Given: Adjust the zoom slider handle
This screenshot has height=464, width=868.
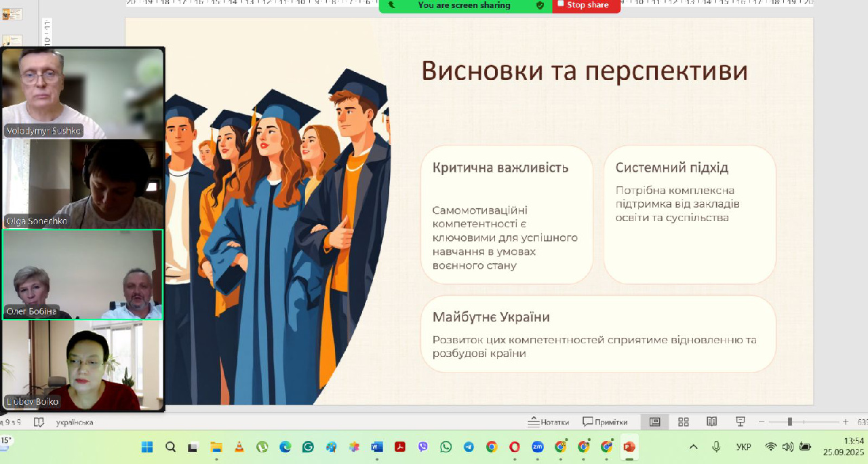Looking at the screenshot, I should pos(789,422).
